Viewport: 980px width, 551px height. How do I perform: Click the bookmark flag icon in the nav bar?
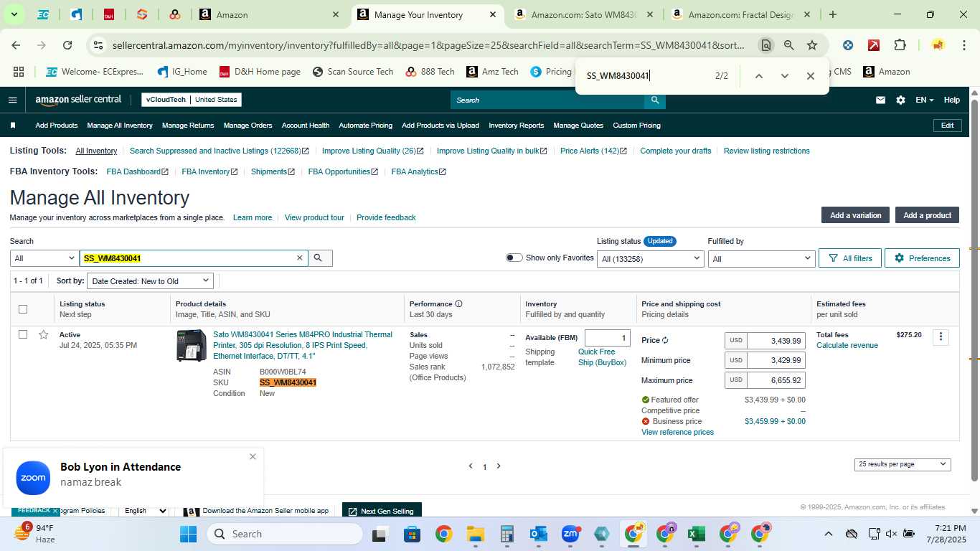(13, 126)
